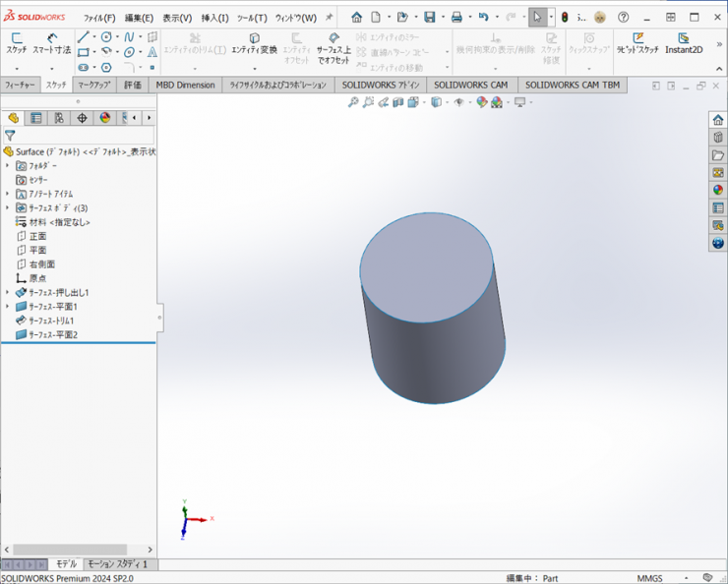Open the Hide/Show Items eye dropdown in viewport
Viewport: 728px width, 584px height.
coord(458,102)
